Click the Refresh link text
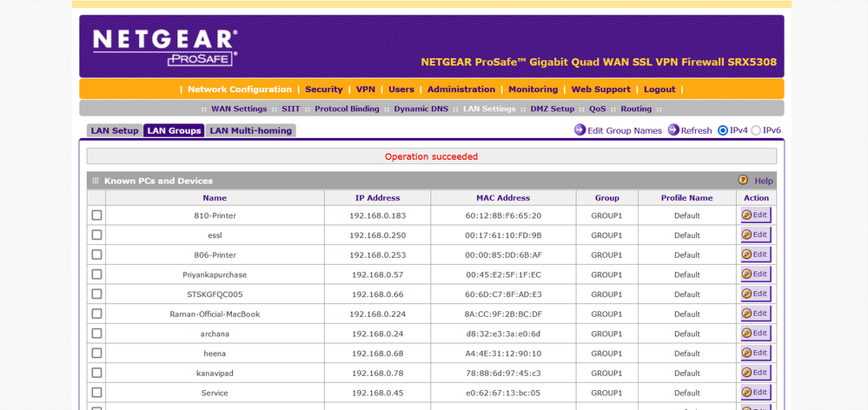Screen dimensions: 868x410 [x=696, y=130]
